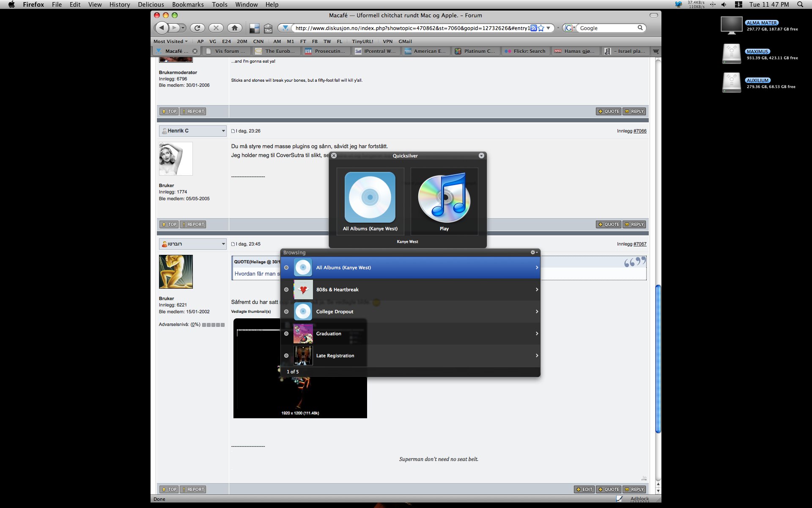Expand College Dropout row arrow
The height and width of the screenshot is (508, 812).
537,312
